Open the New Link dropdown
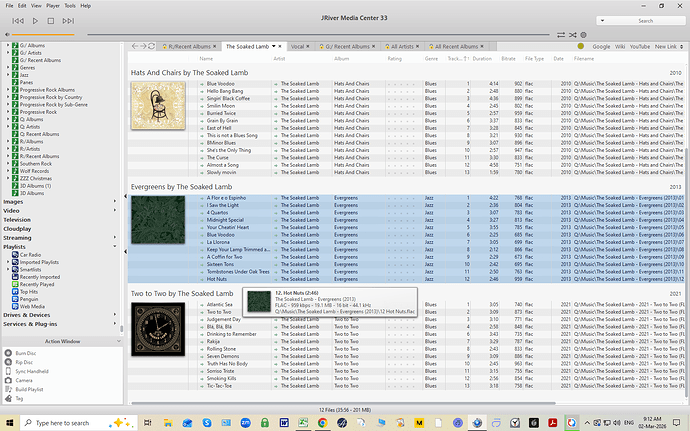Screen dimensions: 690x431 pyautogui.click(x=668, y=46)
